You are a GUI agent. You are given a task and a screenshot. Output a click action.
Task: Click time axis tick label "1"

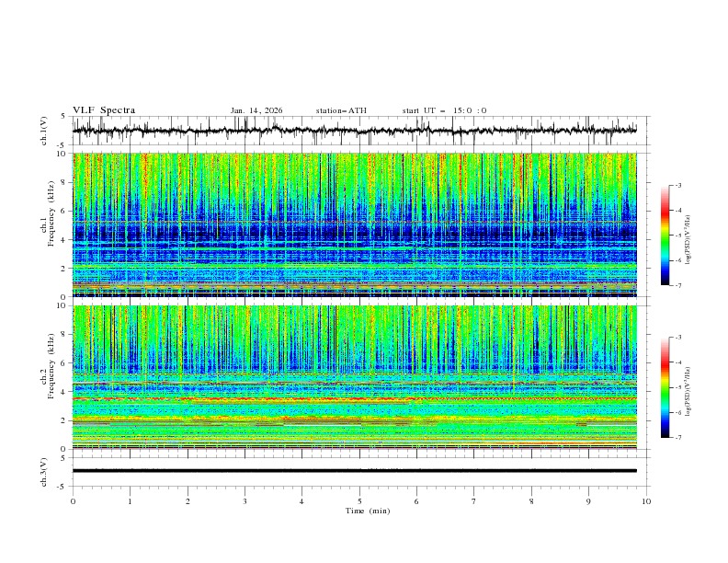pos(130,501)
